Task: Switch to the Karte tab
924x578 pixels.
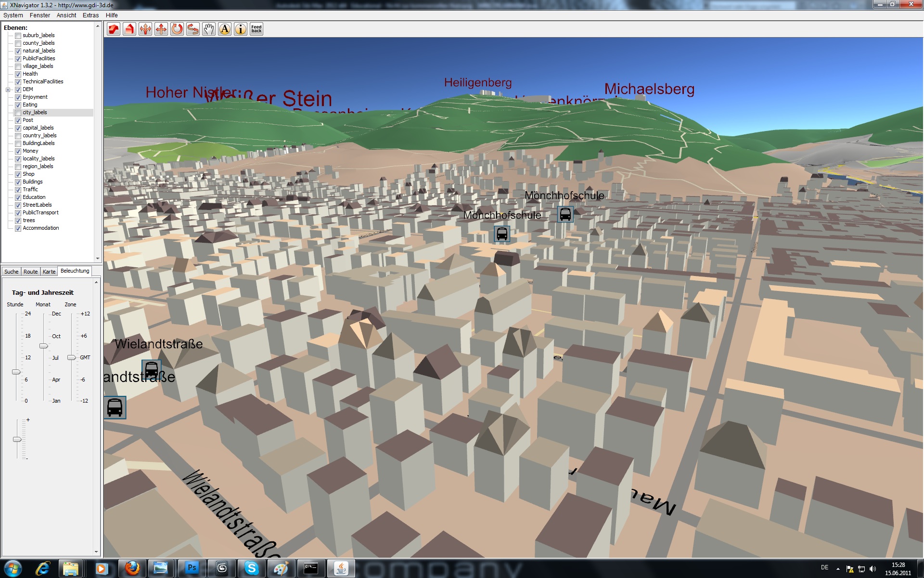Action: [x=49, y=272]
